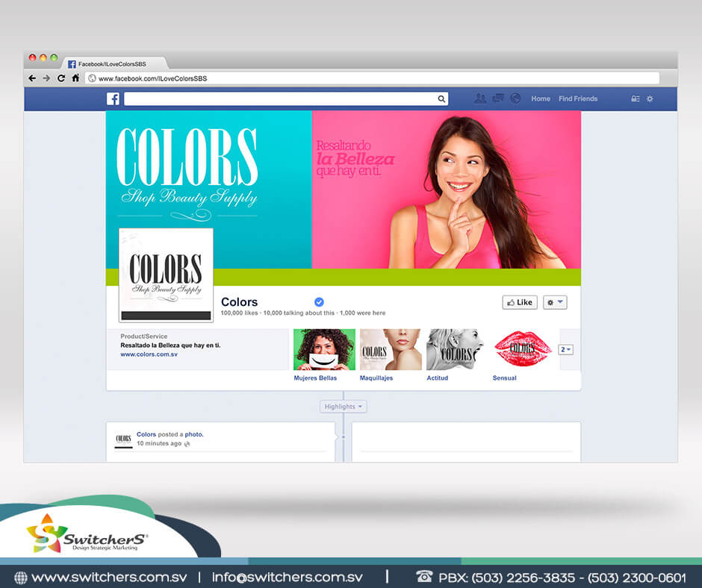This screenshot has width=702, height=588.
Task: Click the Maquillajes label
Action: coord(376,378)
